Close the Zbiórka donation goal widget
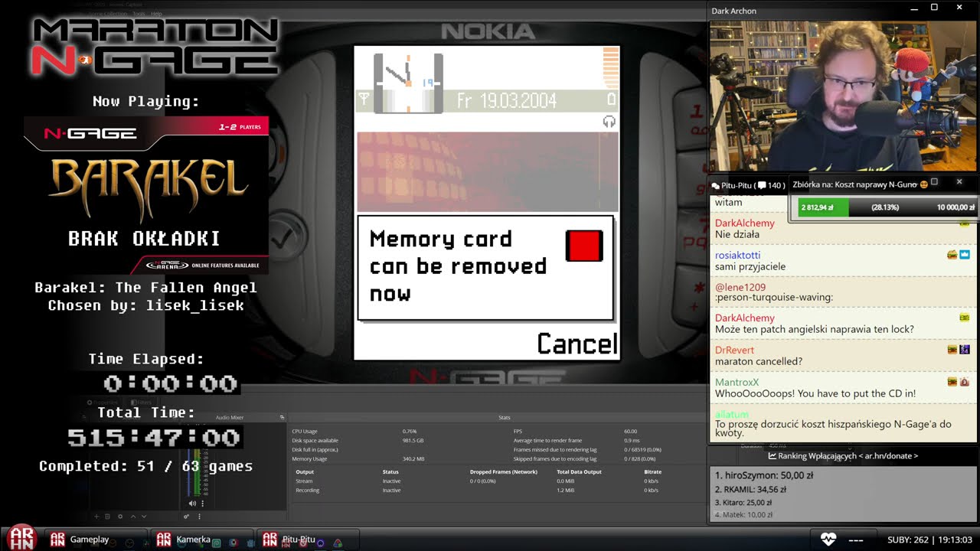Screen dimensions: 980x551 959,182
